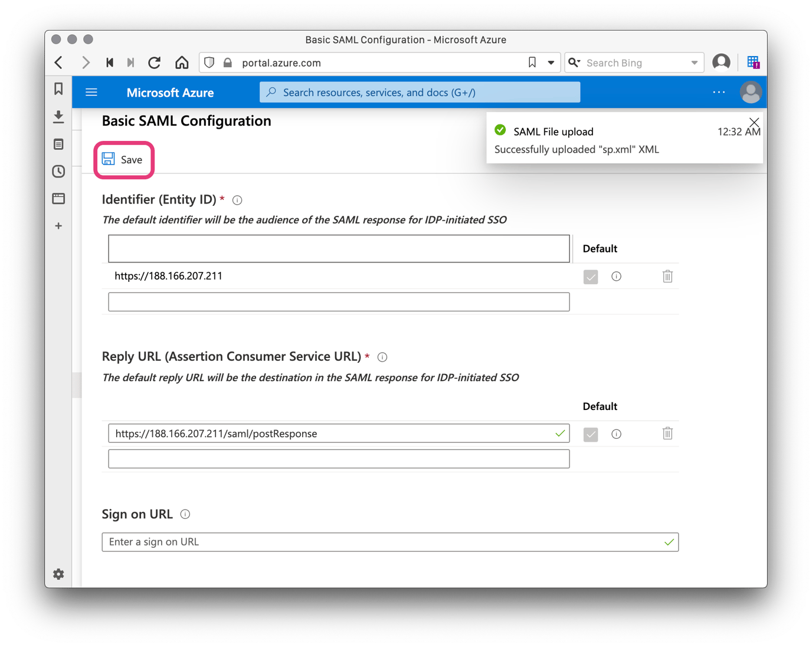Screen dimensions: 812x647
Task: Toggle the Default checkbox for the identifier
Action: pos(591,277)
